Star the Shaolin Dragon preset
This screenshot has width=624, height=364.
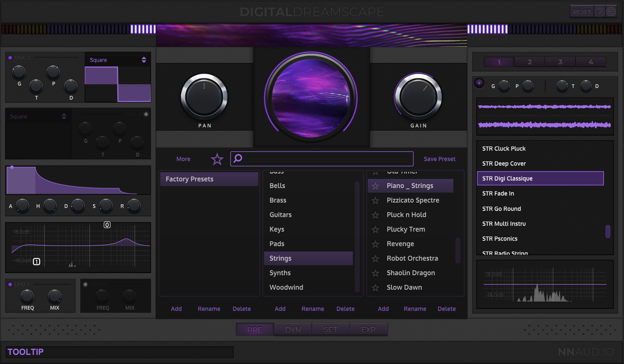click(375, 273)
